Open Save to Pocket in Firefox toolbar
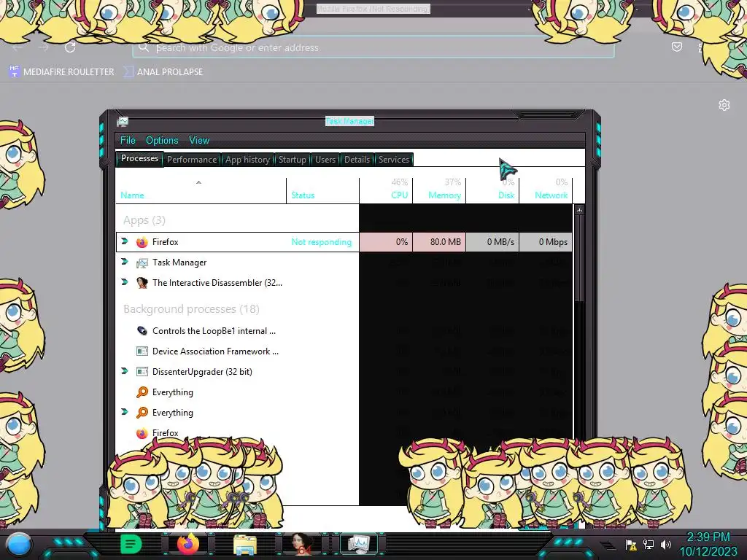Screen dimensions: 747x560 (x=676, y=47)
